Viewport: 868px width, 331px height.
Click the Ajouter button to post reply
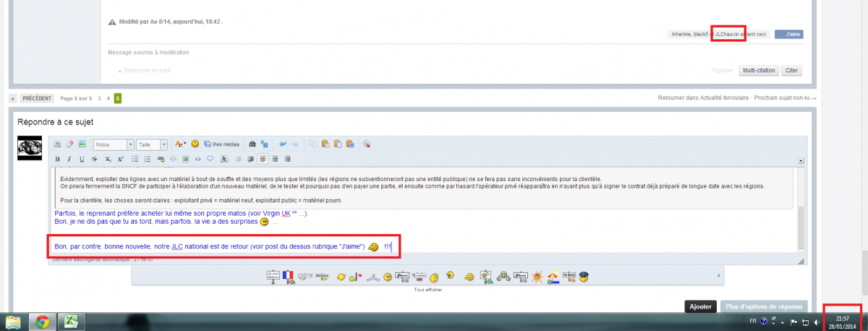(x=700, y=306)
